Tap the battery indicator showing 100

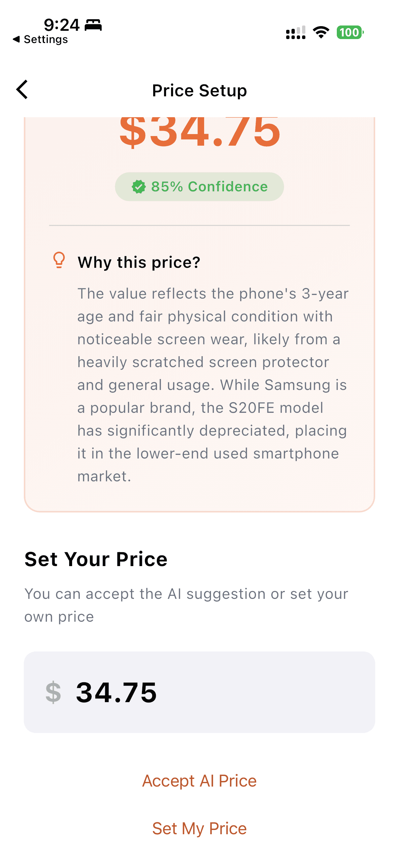(350, 32)
